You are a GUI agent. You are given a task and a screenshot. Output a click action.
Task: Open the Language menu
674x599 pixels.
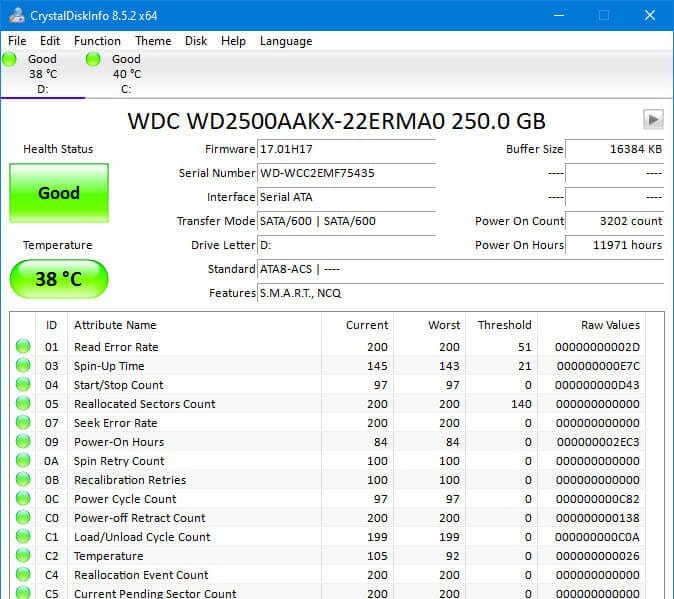(286, 41)
